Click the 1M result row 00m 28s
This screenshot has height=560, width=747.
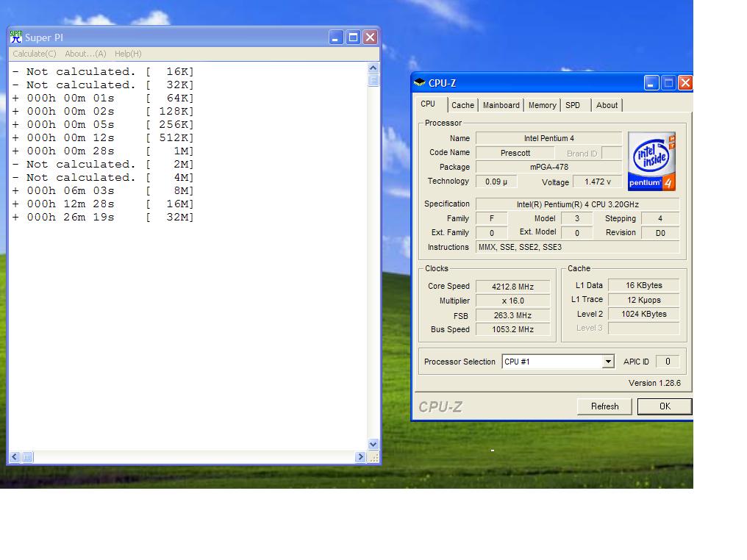click(x=103, y=151)
